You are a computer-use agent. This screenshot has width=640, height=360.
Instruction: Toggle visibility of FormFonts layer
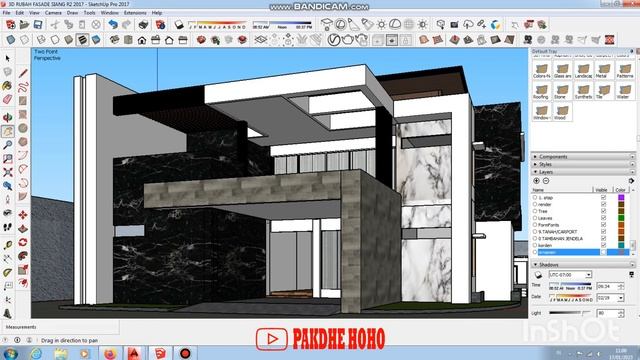(x=603, y=225)
